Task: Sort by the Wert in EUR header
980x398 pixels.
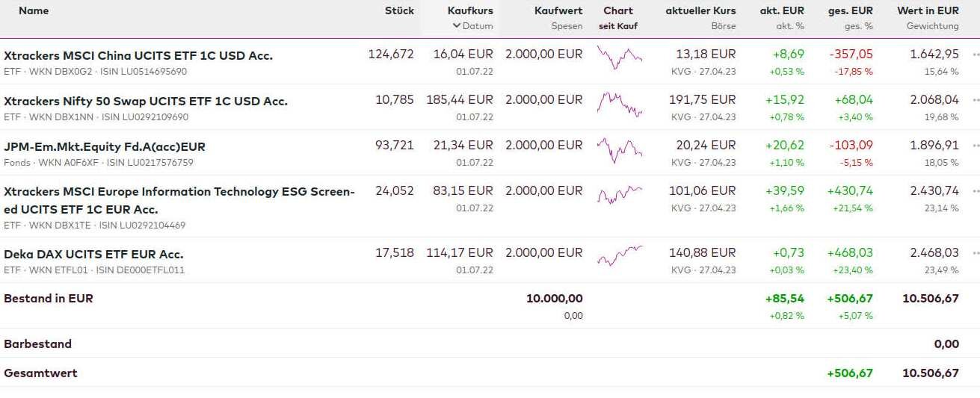Action: point(928,10)
